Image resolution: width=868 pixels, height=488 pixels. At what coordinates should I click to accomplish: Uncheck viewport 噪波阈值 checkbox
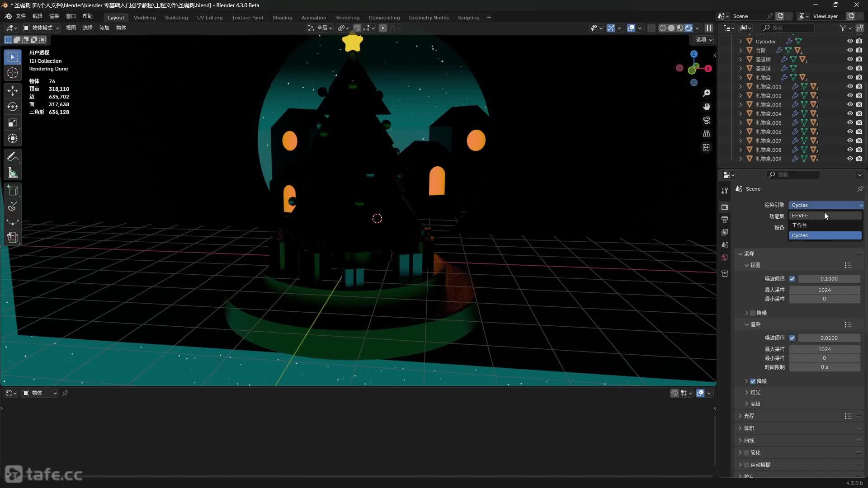pos(792,279)
